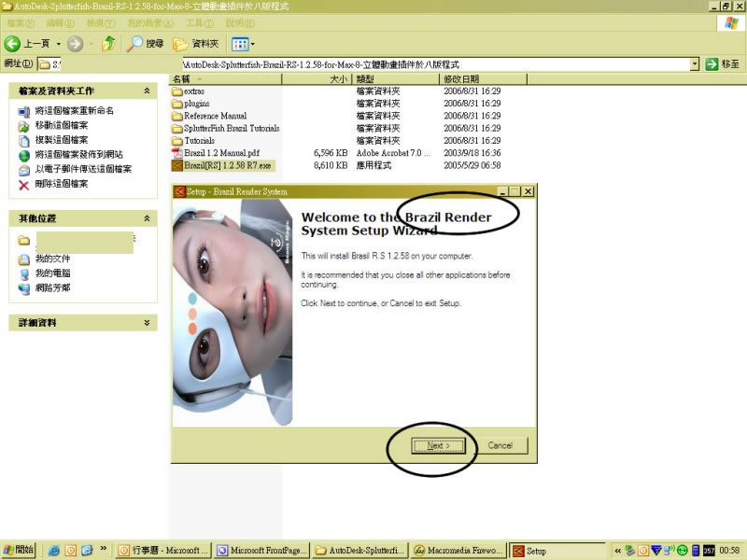Open the 工具(T) menu
This screenshot has width=747, height=560.
pyautogui.click(x=200, y=22)
